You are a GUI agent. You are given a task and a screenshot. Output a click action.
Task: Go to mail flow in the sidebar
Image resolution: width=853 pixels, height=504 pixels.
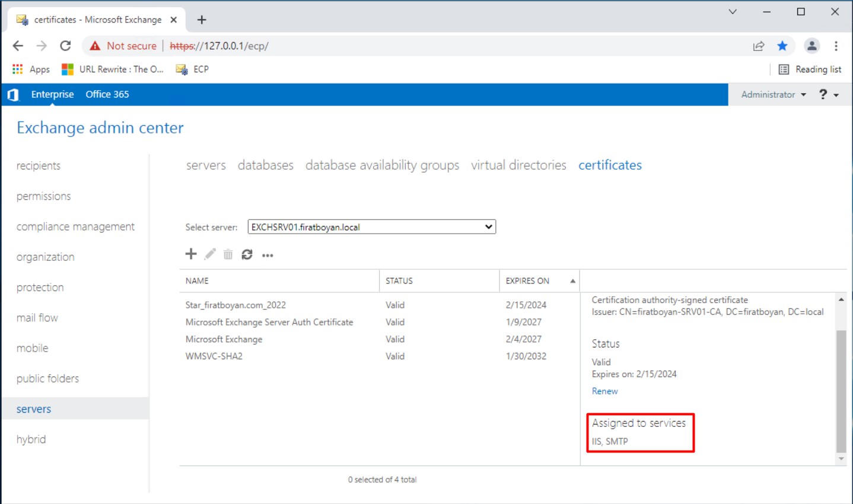[37, 318]
